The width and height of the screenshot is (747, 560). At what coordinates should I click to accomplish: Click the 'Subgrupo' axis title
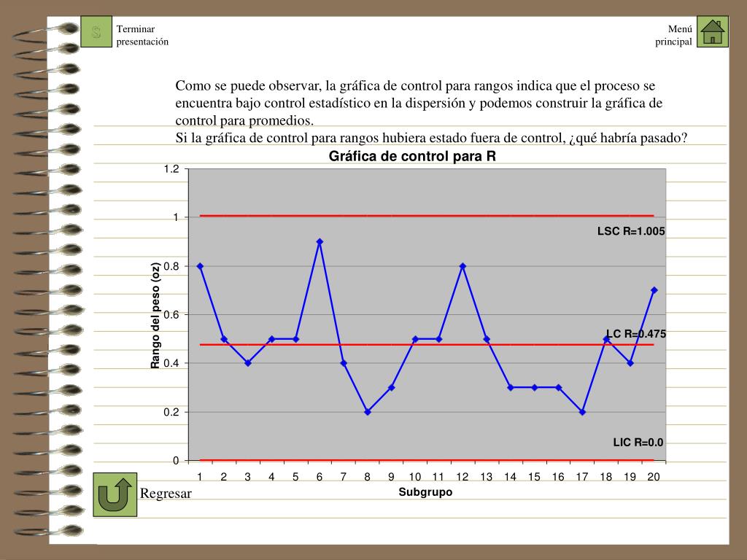pyautogui.click(x=425, y=492)
